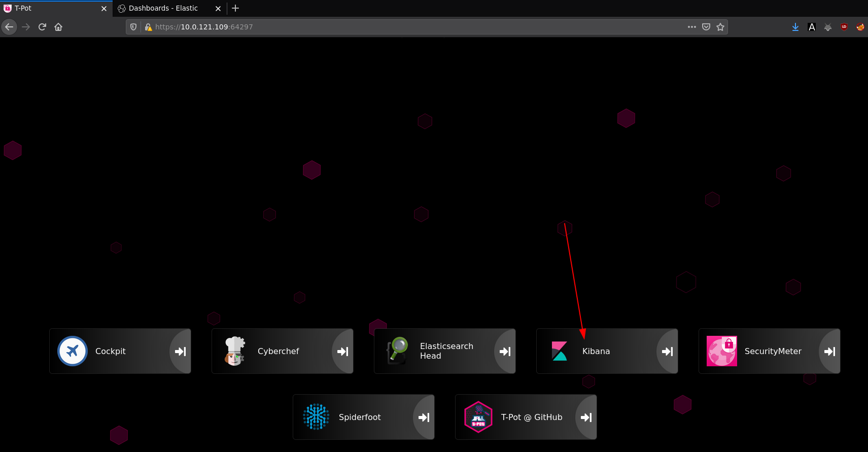This screenshot has width=868, height=452.
Task: Click arrow button on T-Pot @ GitHub card
Action: (x=586, y=417)
